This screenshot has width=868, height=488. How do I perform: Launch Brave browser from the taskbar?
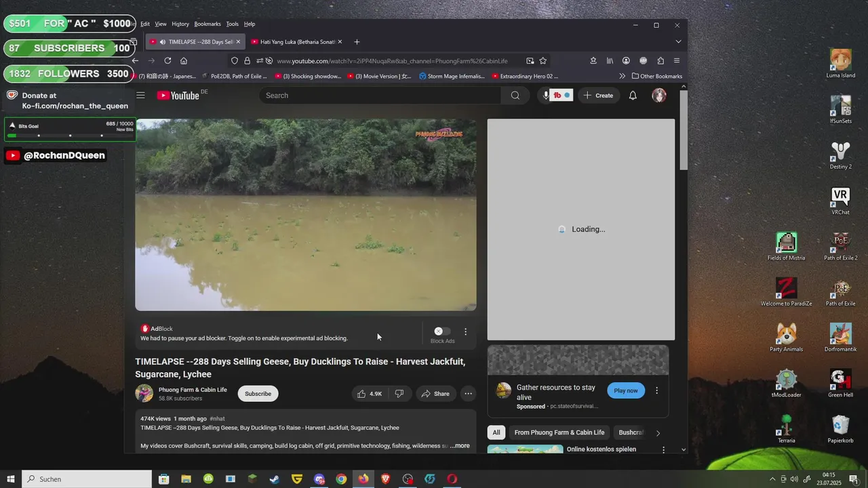point(385,479)
